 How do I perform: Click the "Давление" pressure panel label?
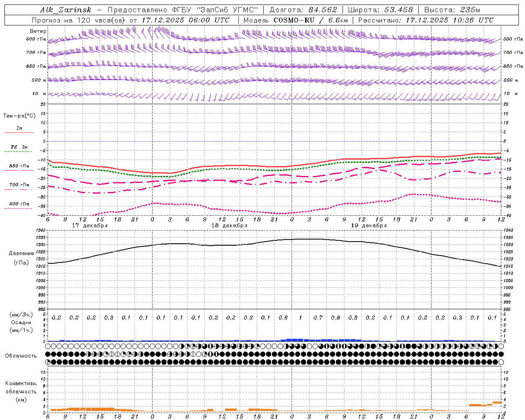[x=21, y=253]
